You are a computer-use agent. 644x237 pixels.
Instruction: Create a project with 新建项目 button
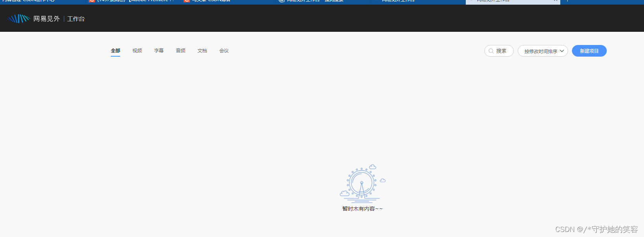click(x=589, y=51)
